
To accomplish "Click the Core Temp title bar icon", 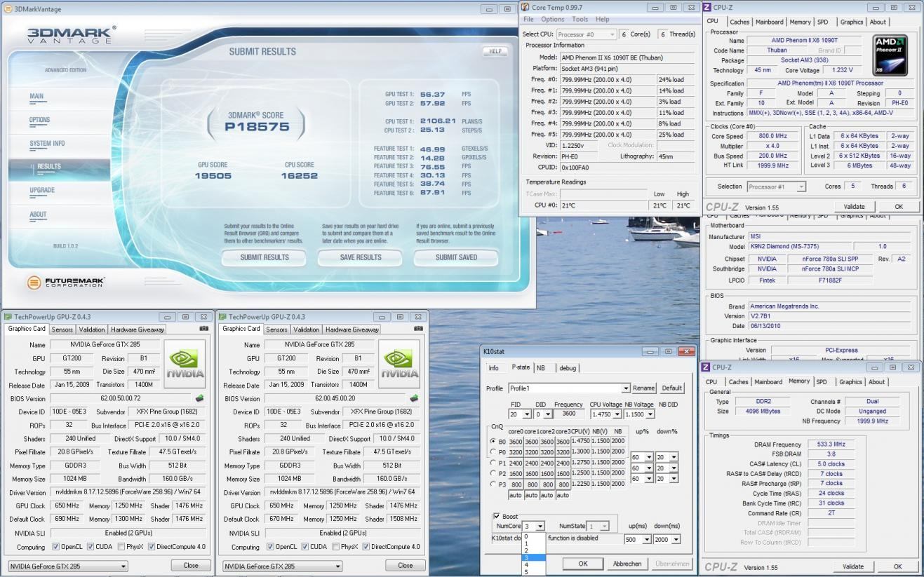I will click(x=525, y=8).
